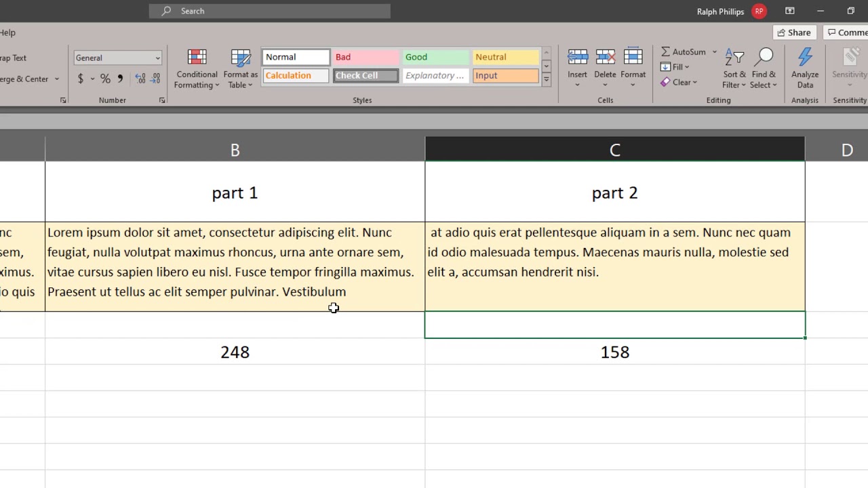Viewport: 868px width, 488px height.
Task: Open Conditional Formatting menu
Action: (x=197, y=69)
